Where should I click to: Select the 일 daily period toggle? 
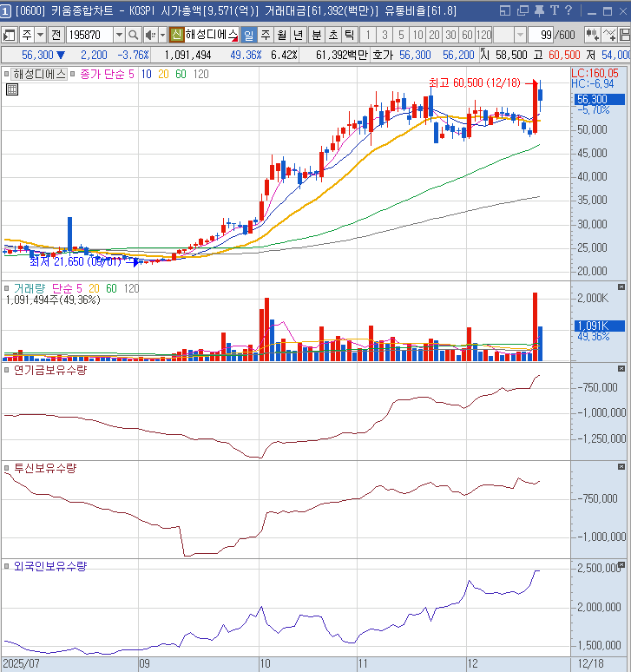(247, 35)
